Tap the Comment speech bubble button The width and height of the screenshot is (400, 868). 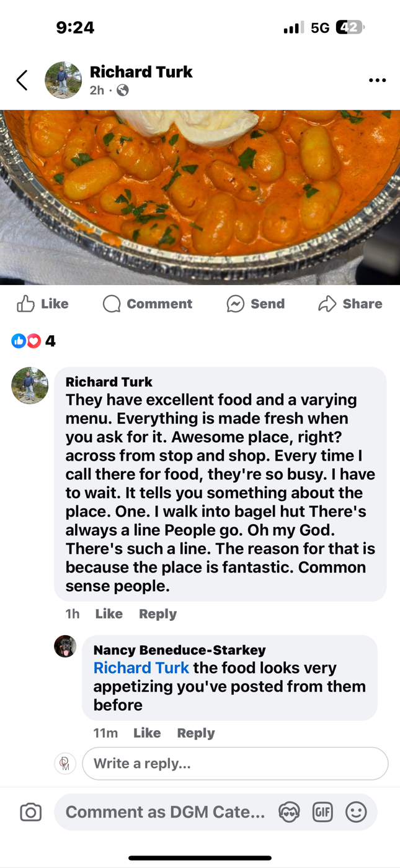(148, 304)
